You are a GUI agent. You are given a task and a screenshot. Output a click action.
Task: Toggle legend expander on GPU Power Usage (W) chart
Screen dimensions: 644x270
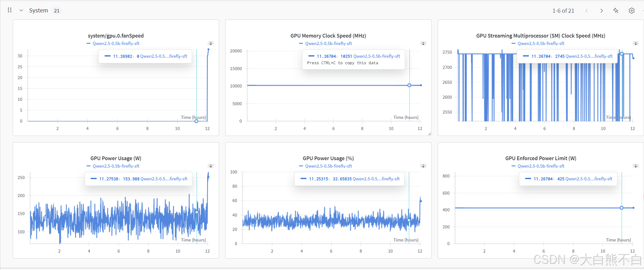(211, 166)
